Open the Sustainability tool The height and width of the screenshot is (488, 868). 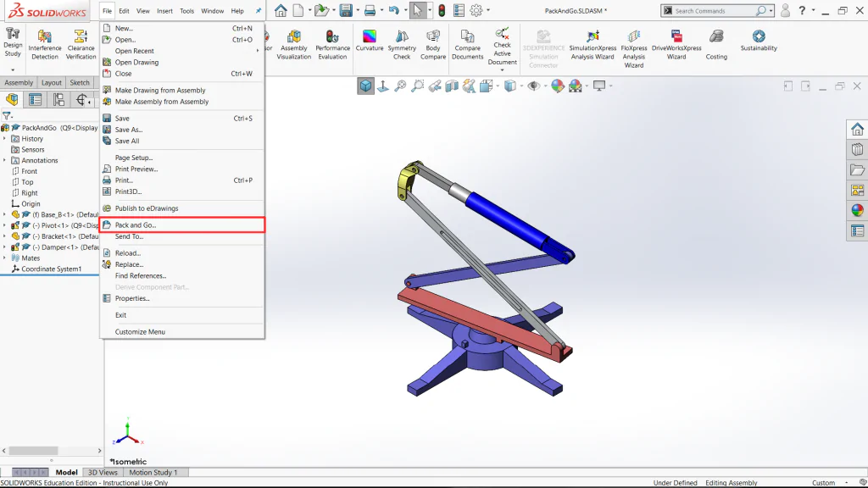pyautogui.click(x=759, y=41)
